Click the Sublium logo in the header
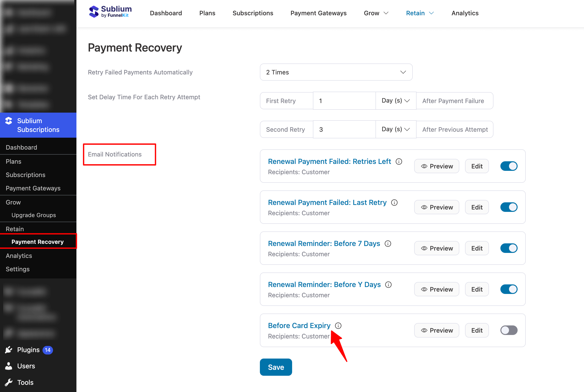The height and width of the screenshot is (392, 584). click(110, 11)
